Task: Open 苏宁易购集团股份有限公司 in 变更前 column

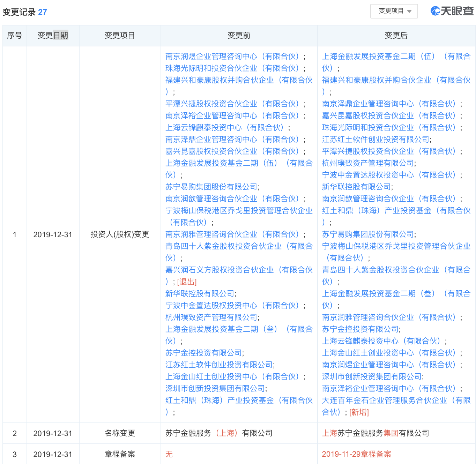Action: pos(211,187)
